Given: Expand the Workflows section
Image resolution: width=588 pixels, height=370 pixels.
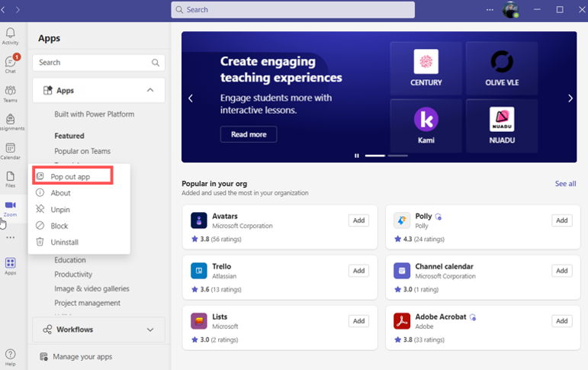Looking at the screenshot, I should [150, 330].
